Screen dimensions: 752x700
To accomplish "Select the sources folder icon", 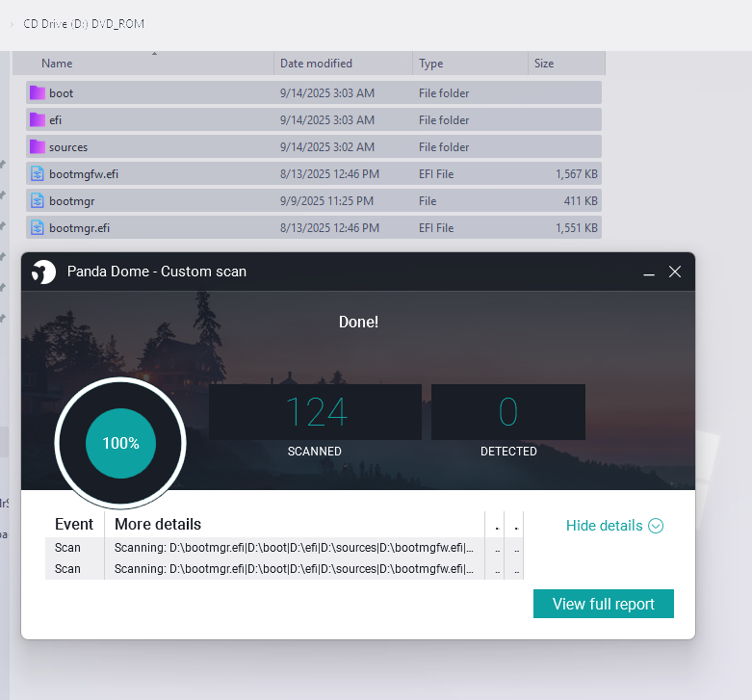I will point(38,146).
